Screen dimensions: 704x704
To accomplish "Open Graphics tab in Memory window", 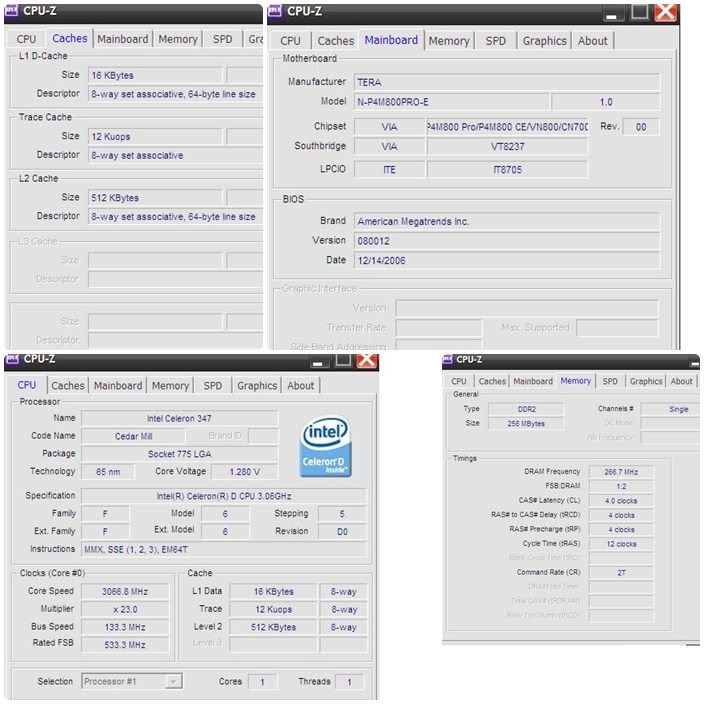I will (x=646, y=381).
